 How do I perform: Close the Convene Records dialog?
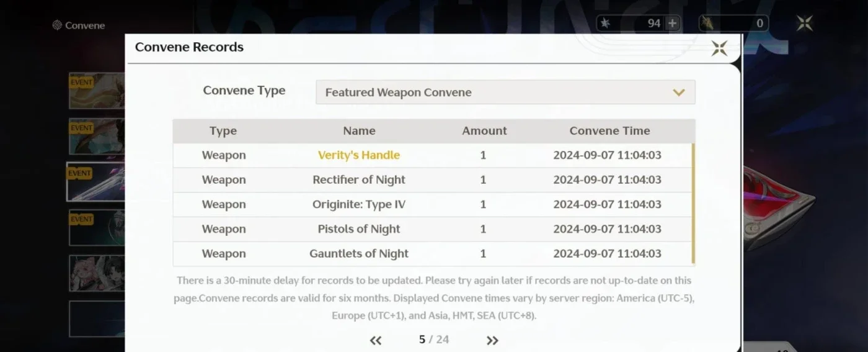719,48
